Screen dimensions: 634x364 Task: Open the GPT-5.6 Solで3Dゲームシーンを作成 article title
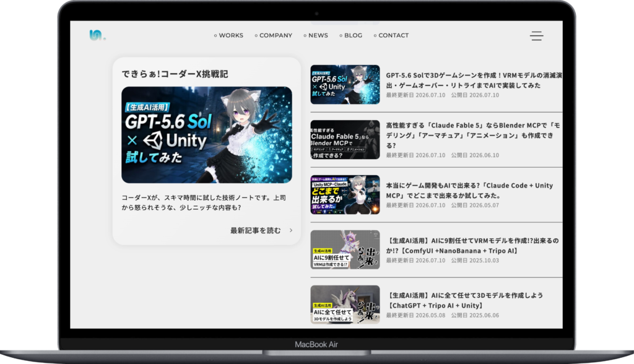tap(474, 80)
